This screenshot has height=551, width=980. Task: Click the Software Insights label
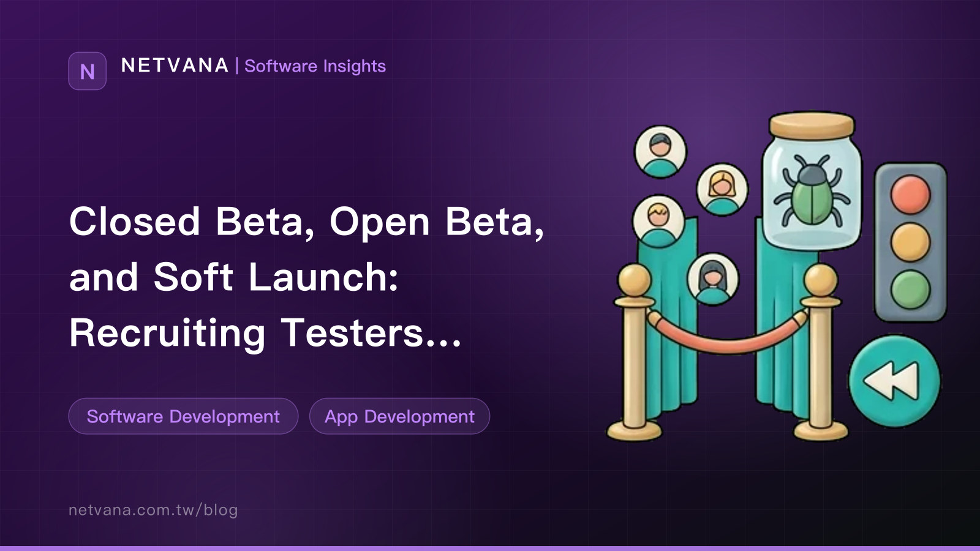pos(315,66)
